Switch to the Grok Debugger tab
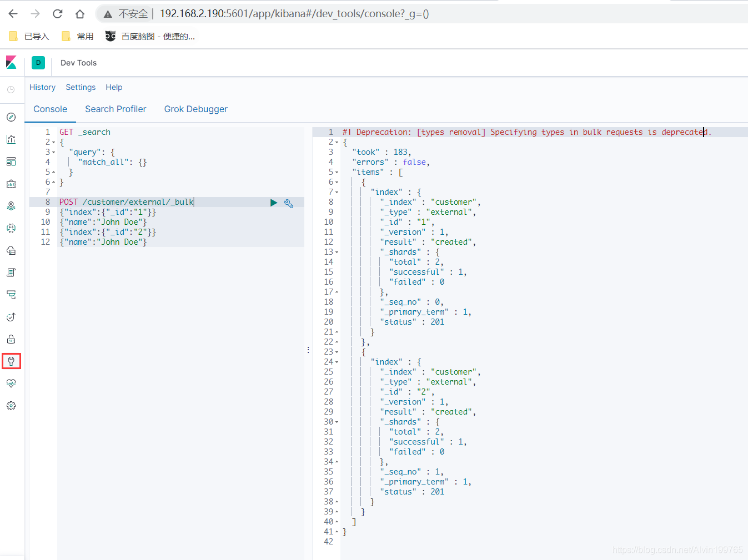The image size is (748, 560). 195,109
